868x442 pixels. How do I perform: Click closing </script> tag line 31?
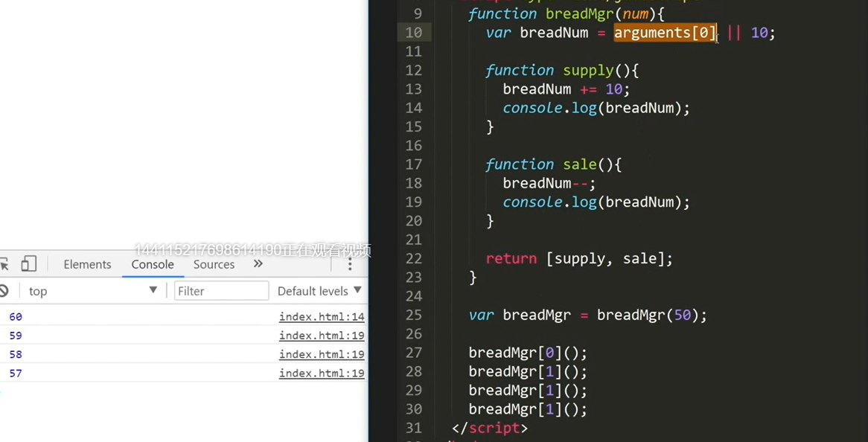point(490,428)
